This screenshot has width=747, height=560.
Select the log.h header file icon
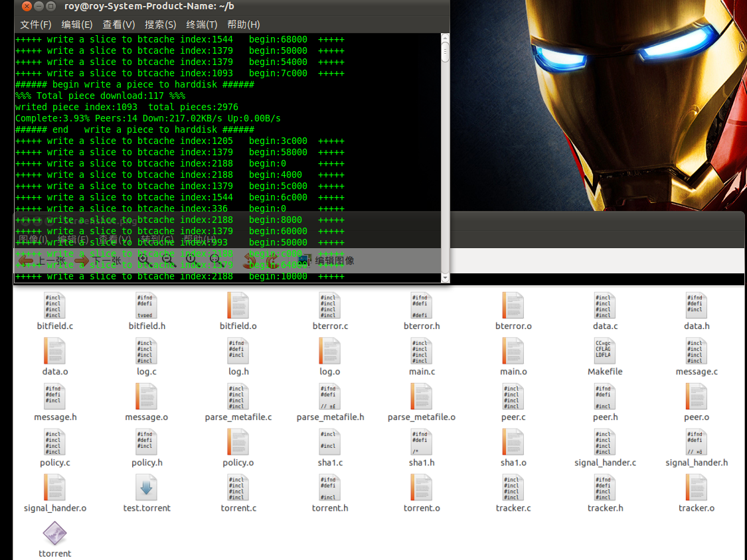(x=238, y=351)
